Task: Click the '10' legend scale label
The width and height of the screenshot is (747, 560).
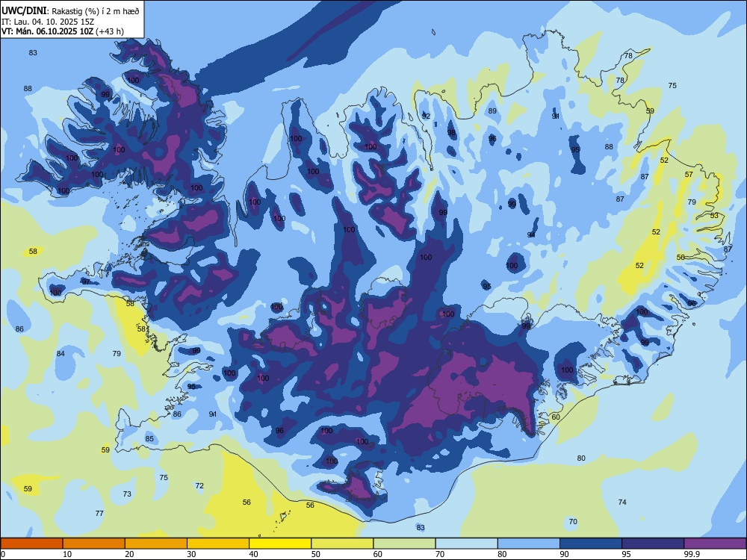Action: tap(67, 554)
